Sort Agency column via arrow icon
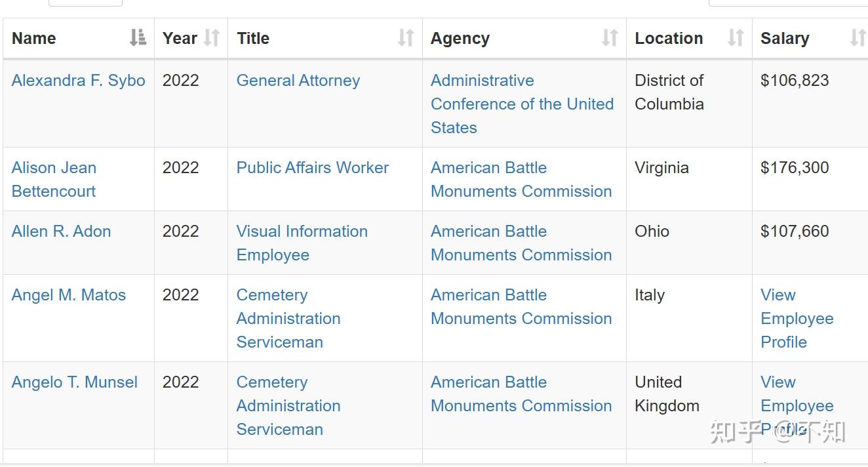The width and height of the screenshot is (868, 467). [610, 38]
